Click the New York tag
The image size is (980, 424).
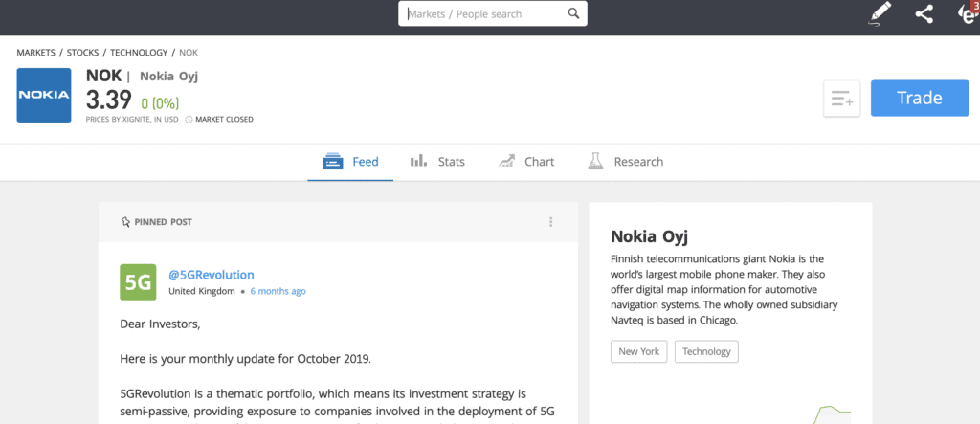tap(638, 351)
